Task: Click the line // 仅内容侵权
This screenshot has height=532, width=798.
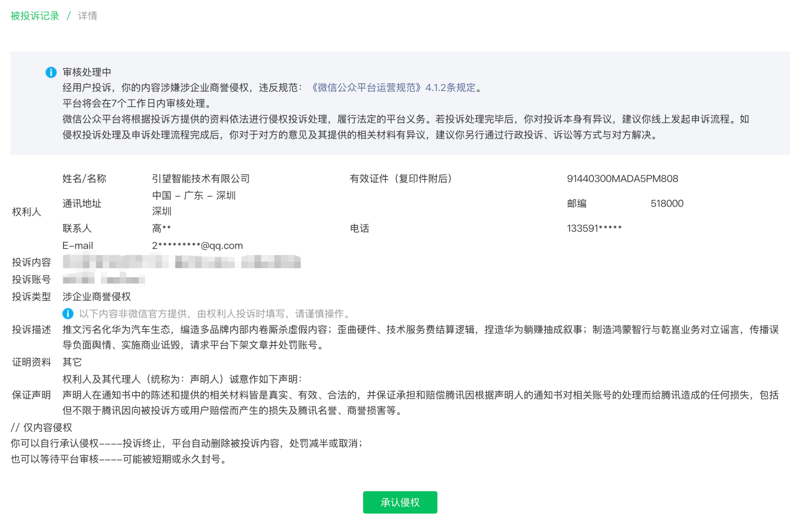Action: click(41, 428)
